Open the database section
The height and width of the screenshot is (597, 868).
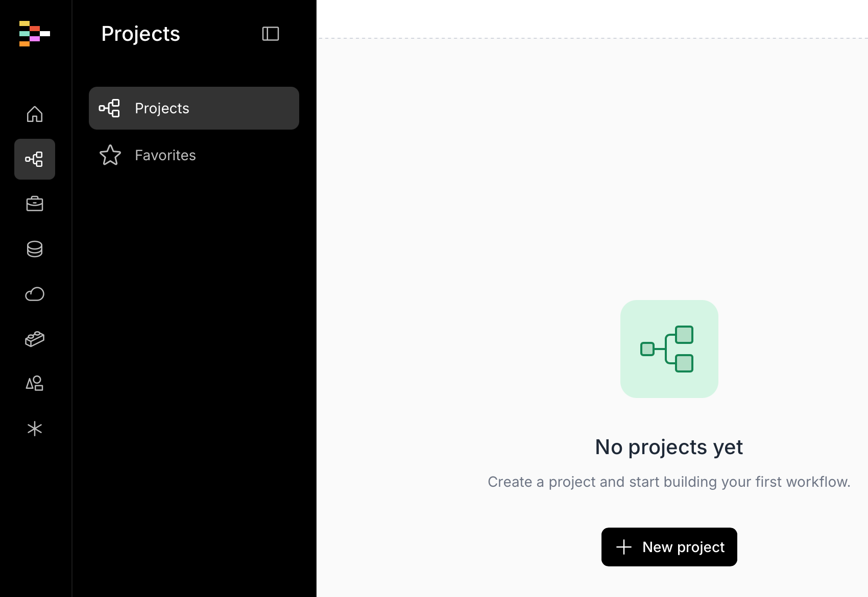click(35, 249)
